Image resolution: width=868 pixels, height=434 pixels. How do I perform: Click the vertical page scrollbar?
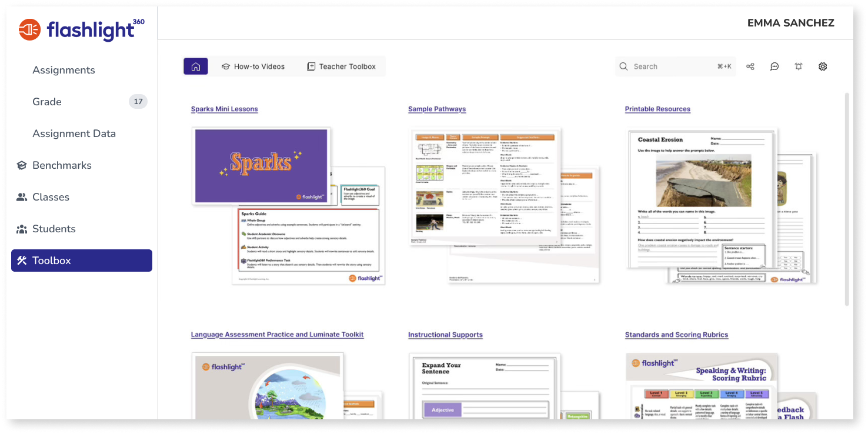coord(847,199)
